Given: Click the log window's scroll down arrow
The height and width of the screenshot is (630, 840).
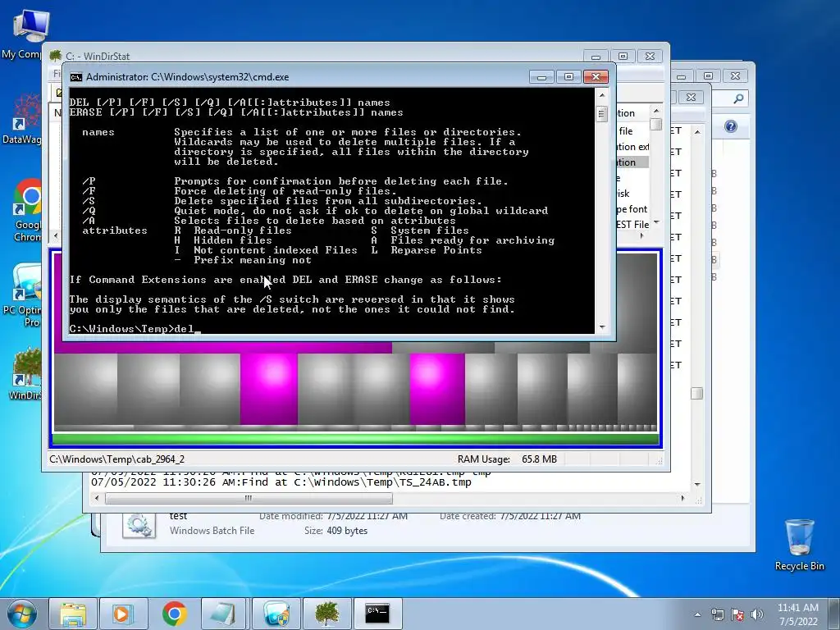Looking at the screenshot, I should click(x=697, y=484).
